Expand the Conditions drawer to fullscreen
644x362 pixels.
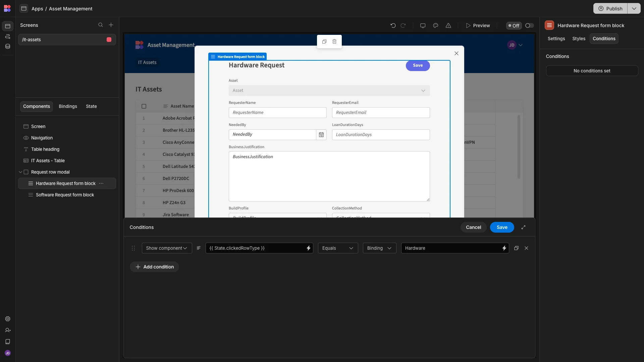pyautogui.click(x=524, y=227)
